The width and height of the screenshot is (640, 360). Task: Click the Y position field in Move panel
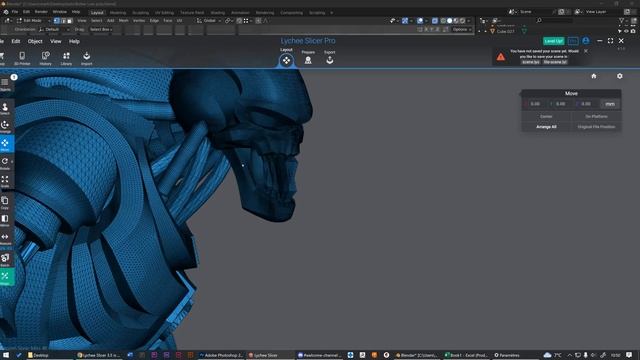pos(560,104)
